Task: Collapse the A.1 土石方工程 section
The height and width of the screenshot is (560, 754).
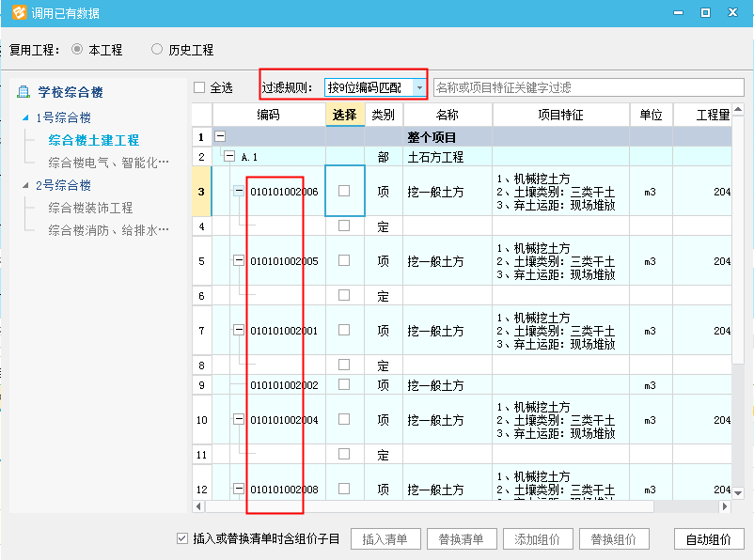Action: (x=229, y=157)
